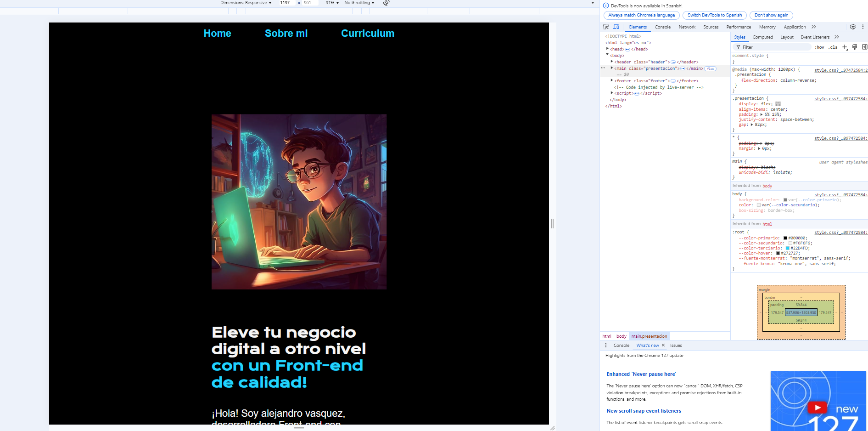Open the Issues tab in drawer

click(x=676, y=346)
